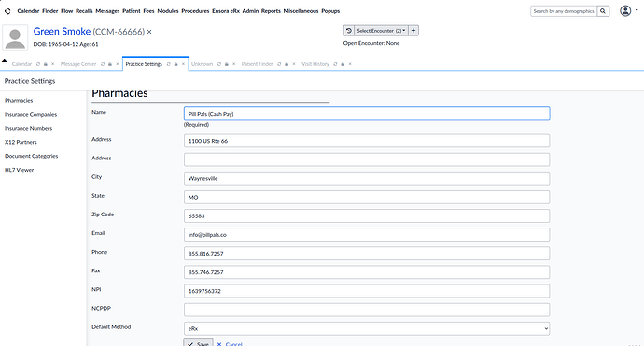Close the Unknown tab
Screen dimensions: 644x346
233,64
